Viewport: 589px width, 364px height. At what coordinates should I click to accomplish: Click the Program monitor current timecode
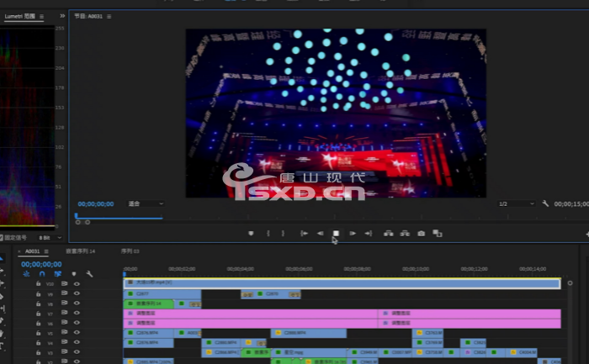(96, 203)
